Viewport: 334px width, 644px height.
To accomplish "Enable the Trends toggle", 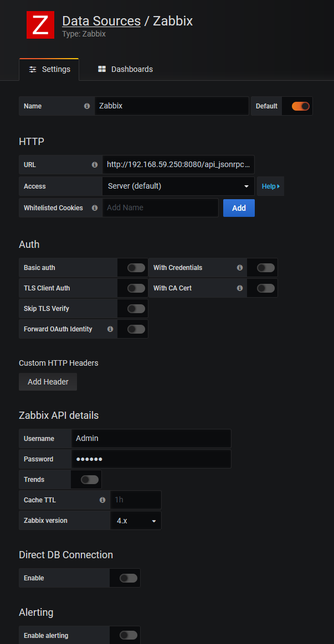I will click(90, 480).
